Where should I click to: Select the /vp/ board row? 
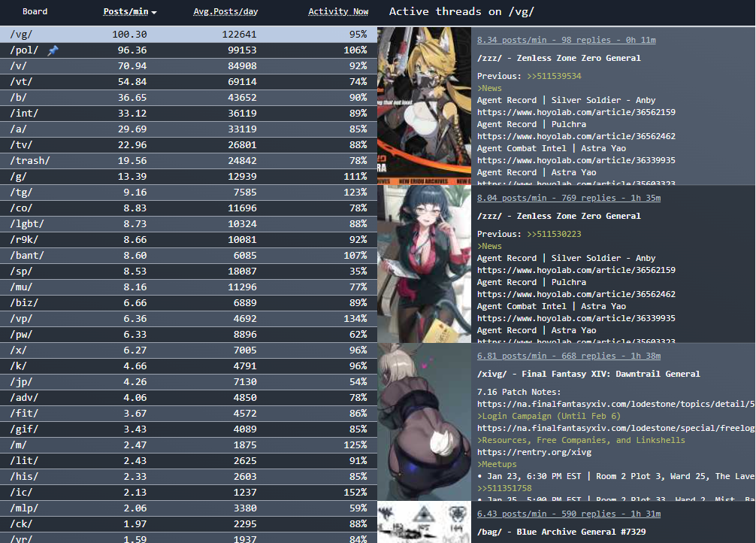tap(189, 319)
